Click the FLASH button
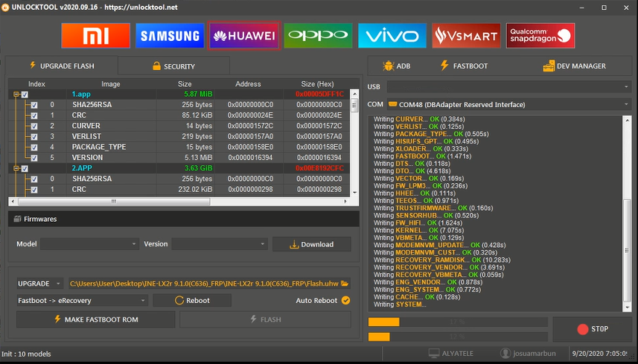Screen dimensions: 638x364 (x=265, y=319)
